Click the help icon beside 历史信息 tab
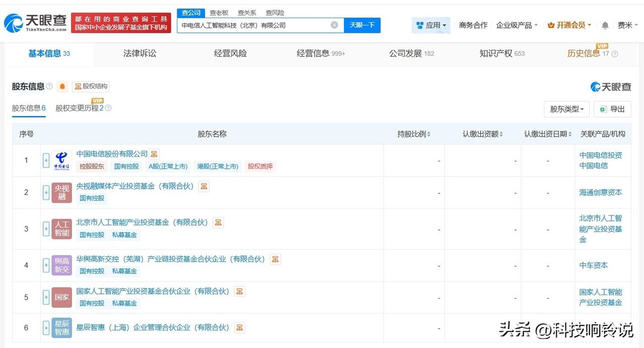 click(x=614, y=54)
